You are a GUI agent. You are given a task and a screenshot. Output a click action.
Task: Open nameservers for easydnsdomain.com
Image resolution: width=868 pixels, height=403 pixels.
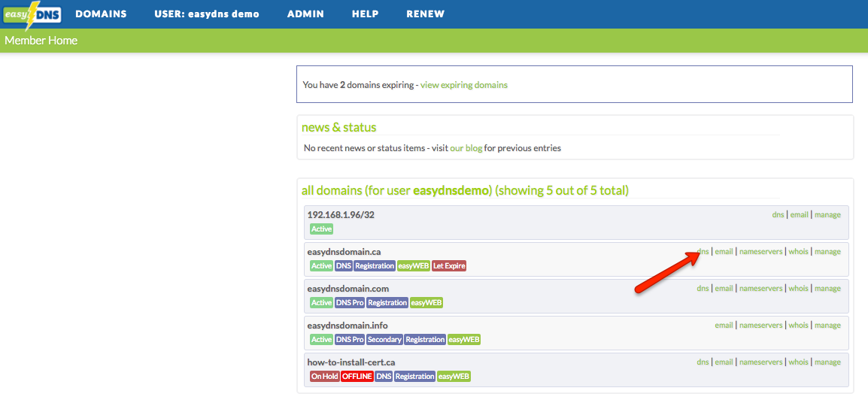[x=761, y=289]
